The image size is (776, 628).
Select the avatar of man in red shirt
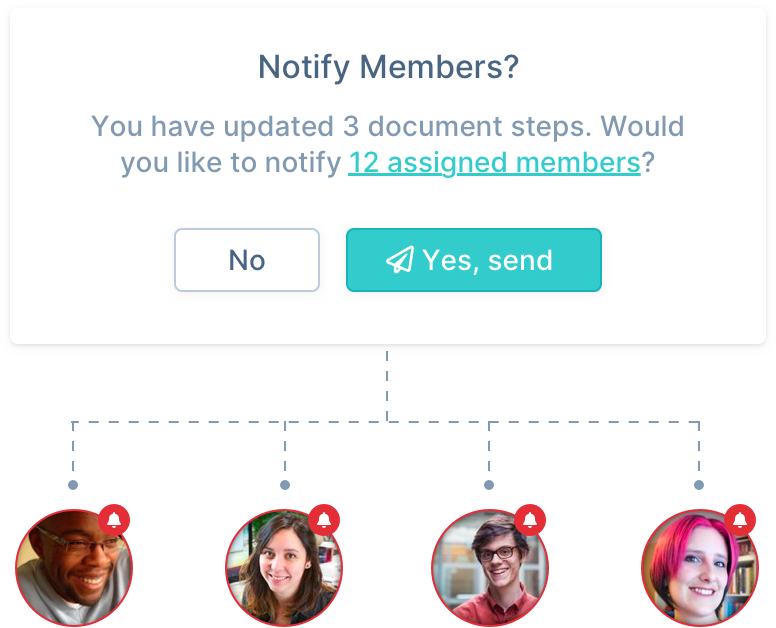click(490, 567)
